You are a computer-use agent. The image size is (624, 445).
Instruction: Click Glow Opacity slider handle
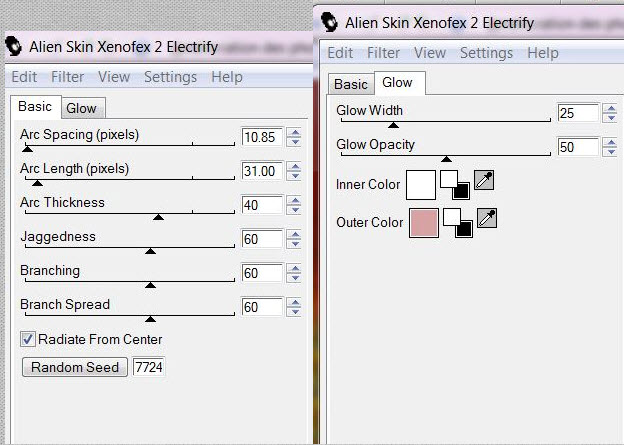pyautogui.click(x=447, y=159)
